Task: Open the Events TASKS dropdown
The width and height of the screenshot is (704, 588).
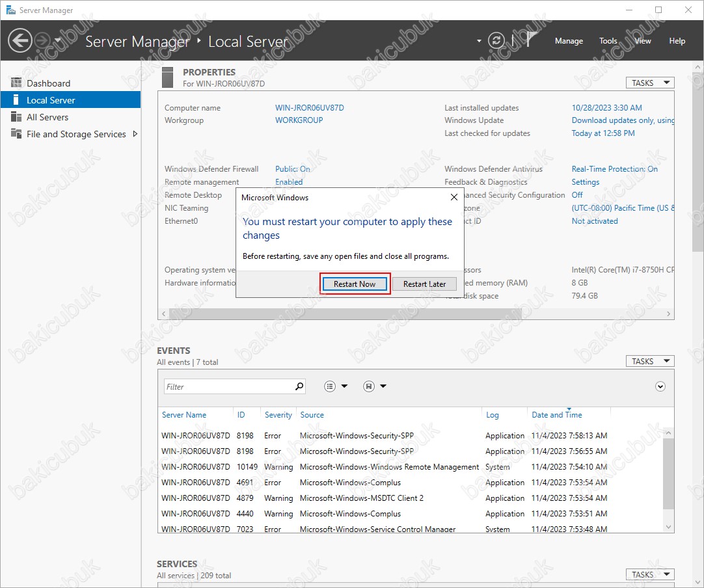Action: pyautogui.click(x=650, y=361)
